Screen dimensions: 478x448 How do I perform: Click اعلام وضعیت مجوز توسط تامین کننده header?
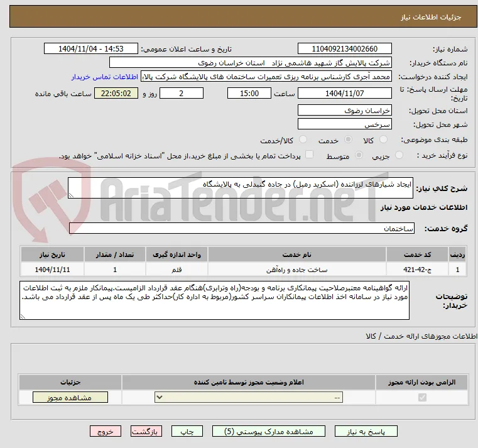pyautogui.click(x=249, y=382)
